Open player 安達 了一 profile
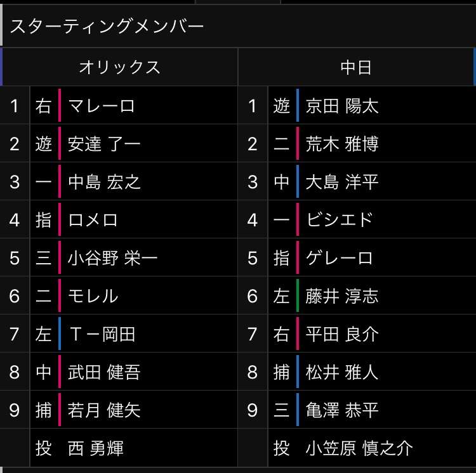Image resolution: width=476 pixels, height=473 pixels. point(104,144)
